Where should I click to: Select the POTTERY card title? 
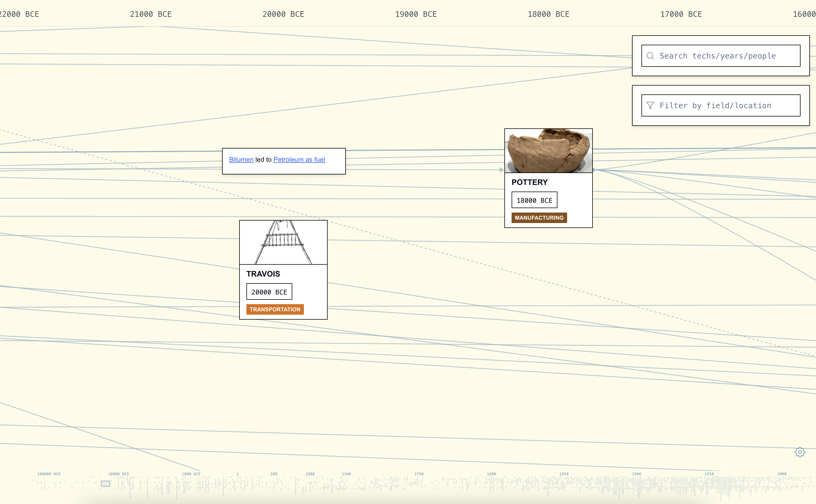point(530,182)
